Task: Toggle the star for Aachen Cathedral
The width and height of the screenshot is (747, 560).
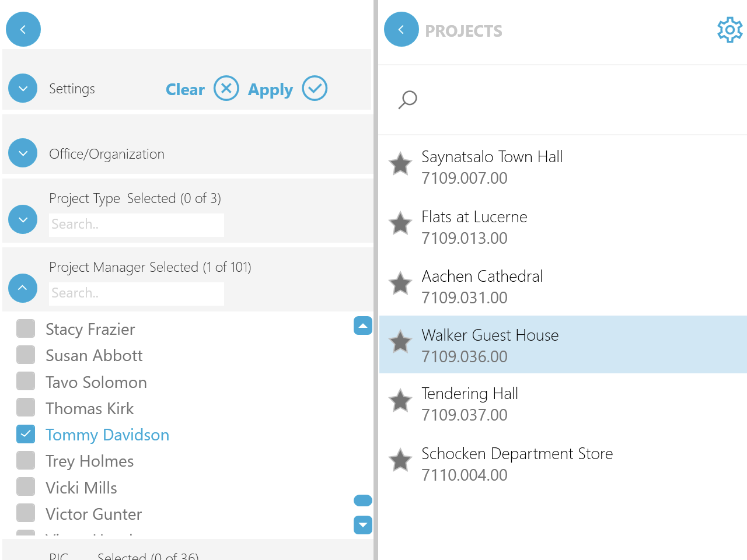Action: coord(400,283)
